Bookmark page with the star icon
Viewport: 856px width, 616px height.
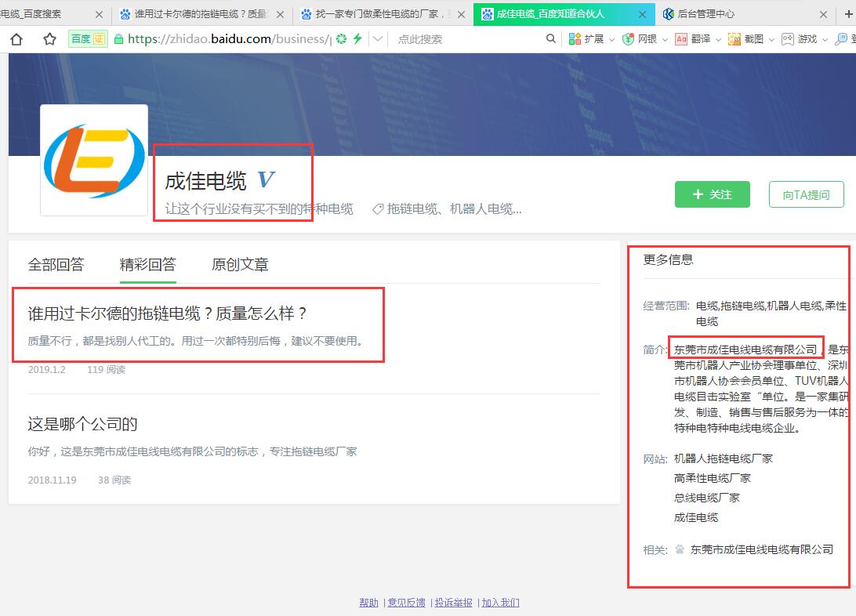[49, 39]
